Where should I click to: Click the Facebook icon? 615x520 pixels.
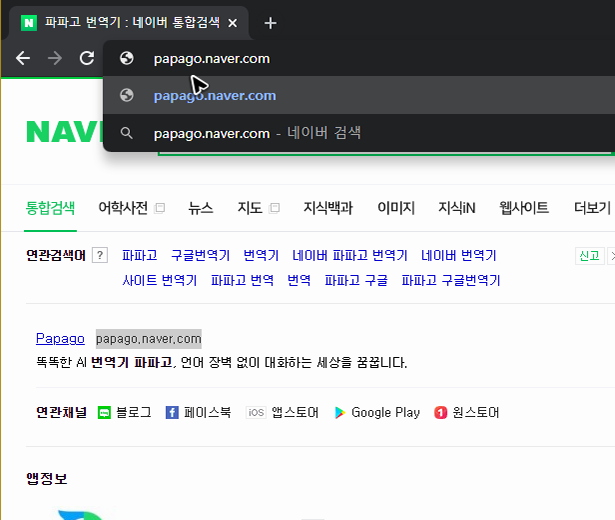172,413
